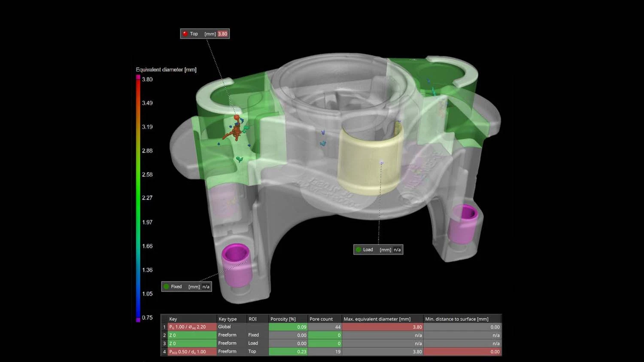Select the pore count 44 cell

(x=325, y=327)
